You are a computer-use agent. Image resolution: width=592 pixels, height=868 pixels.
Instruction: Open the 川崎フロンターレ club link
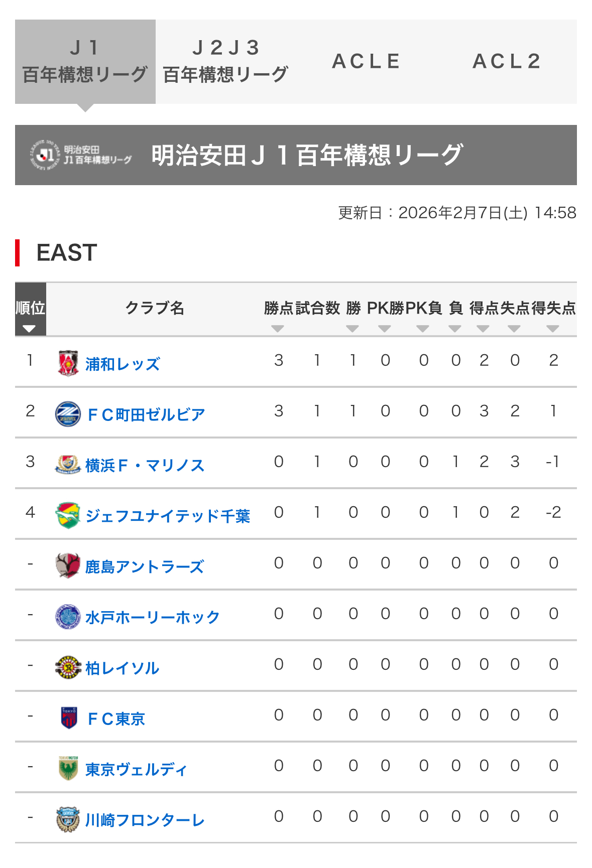coord(145,820)
